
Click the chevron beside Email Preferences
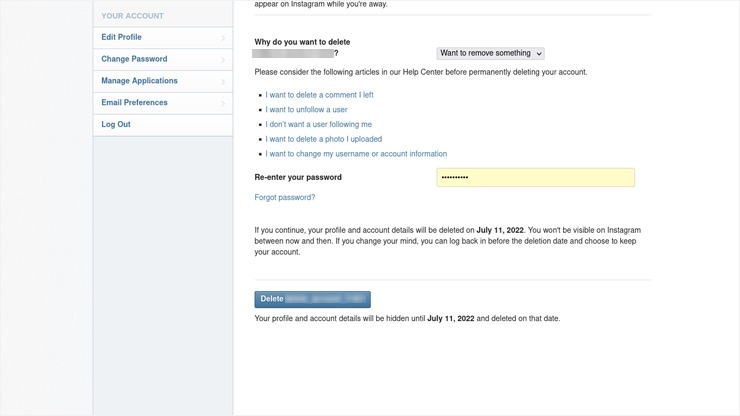click(x=223, y=103)
